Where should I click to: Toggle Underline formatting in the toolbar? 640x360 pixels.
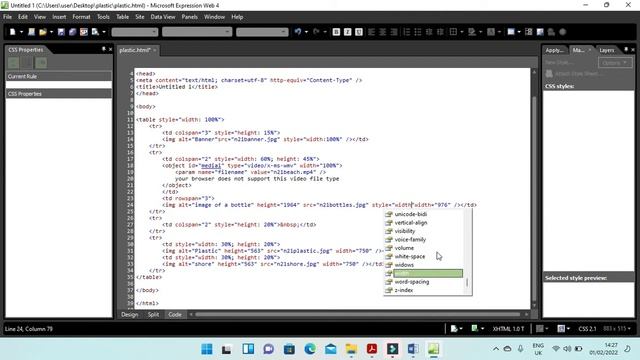[359, 32]
